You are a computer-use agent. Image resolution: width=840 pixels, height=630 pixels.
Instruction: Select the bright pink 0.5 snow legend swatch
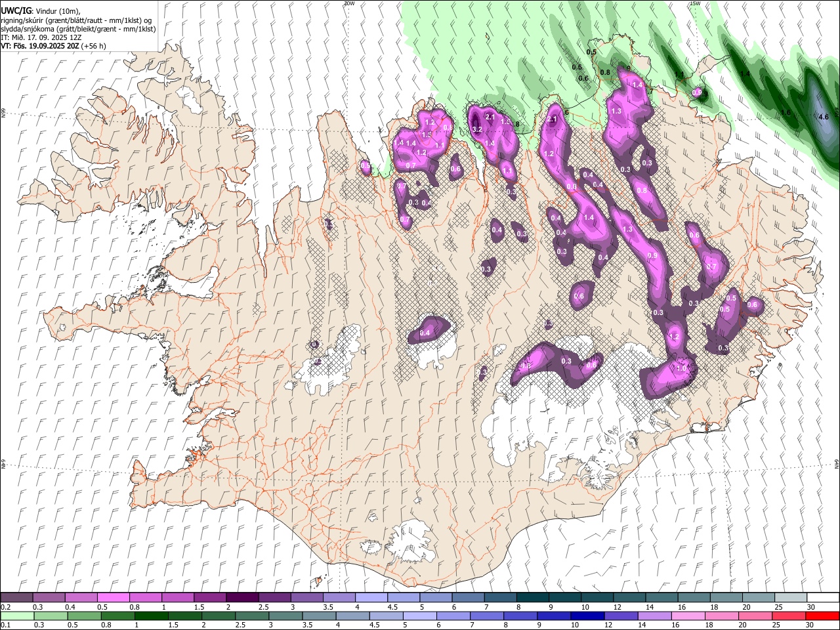(113, 598)
